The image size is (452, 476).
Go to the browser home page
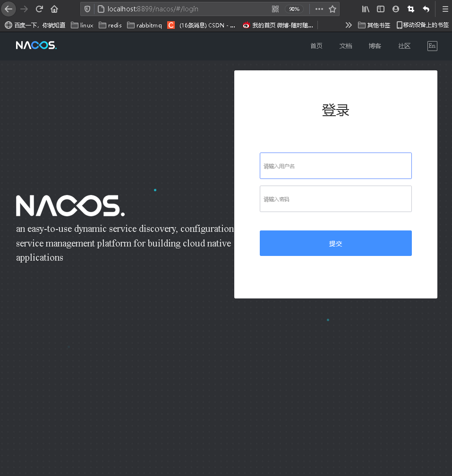pos(54,9)
